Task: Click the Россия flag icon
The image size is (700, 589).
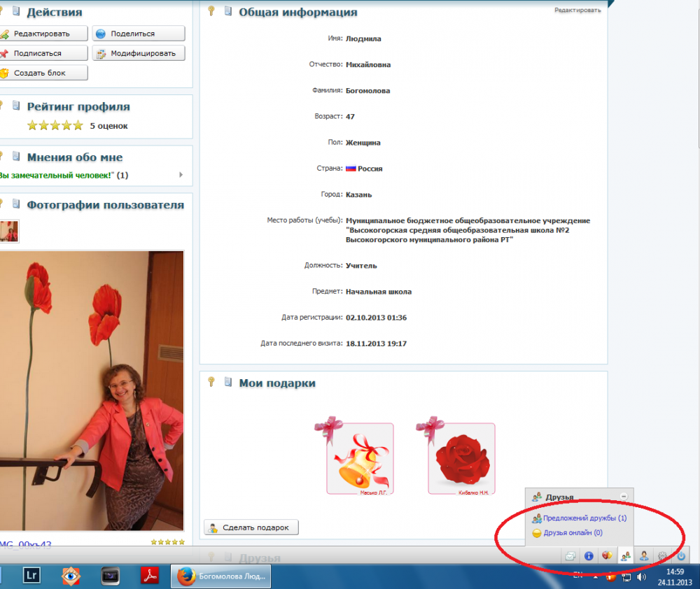Action: [x=351, y=169]
